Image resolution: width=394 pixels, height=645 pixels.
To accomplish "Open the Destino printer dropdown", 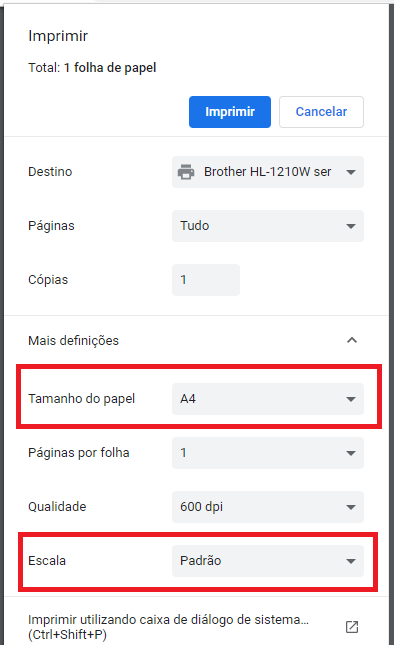I will pyautogui.click(x=268, y=172).
